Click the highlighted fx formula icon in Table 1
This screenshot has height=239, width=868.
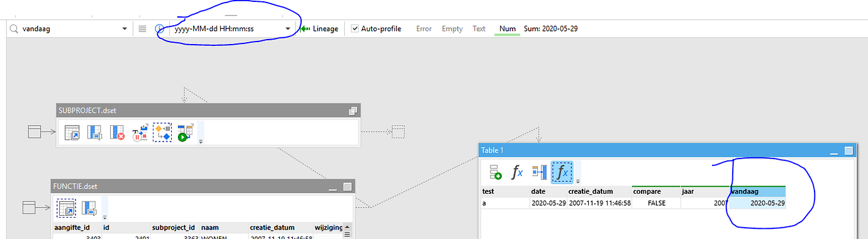pyautogui.click(x=562, y=172)
